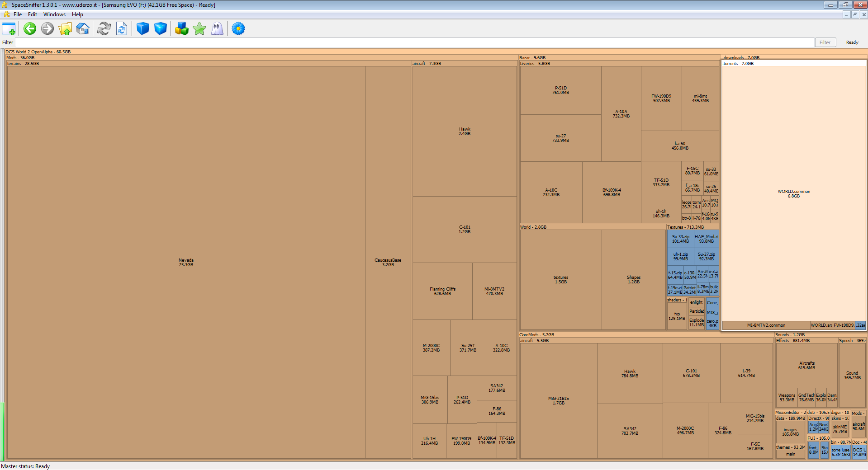Select the P-51D 761.0MB livery block
868x470 pixels.
point(560,90)
